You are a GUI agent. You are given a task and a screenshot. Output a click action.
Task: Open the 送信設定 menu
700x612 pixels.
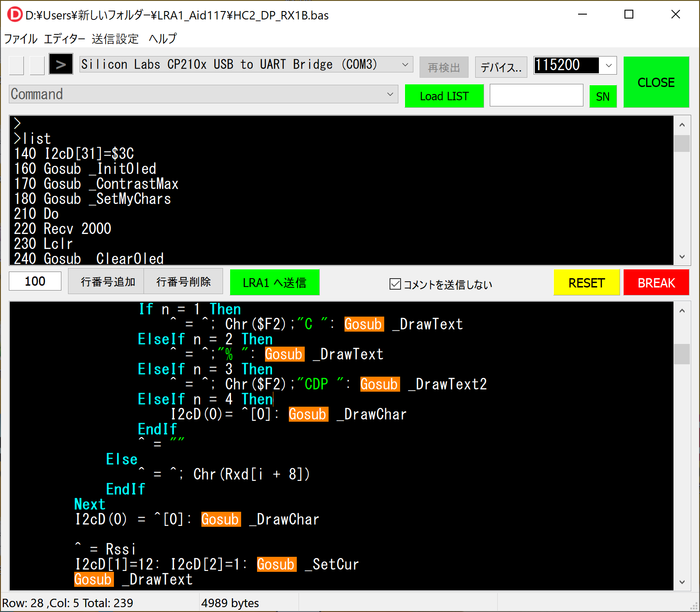click(115, 39)
